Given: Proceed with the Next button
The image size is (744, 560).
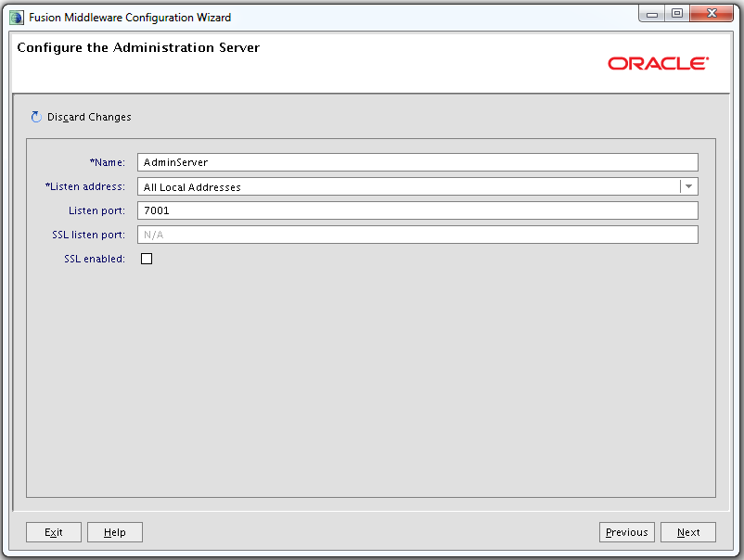Looking at the screenshot, I should (x=688, y=532).
